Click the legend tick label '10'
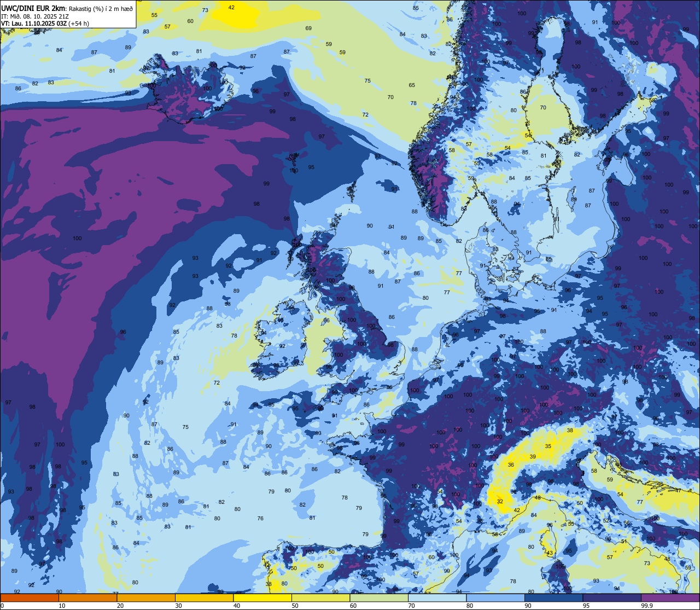 pos(62,606)
